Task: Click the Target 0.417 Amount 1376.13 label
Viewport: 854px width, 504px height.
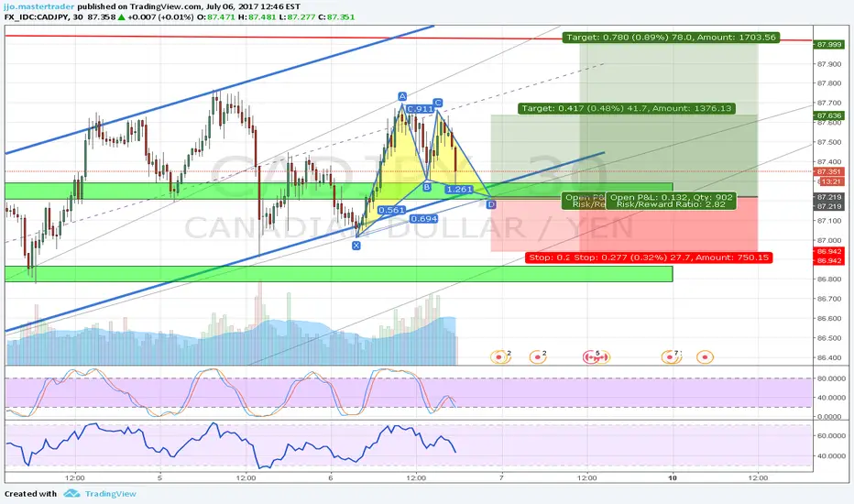Action: point(627,108)
